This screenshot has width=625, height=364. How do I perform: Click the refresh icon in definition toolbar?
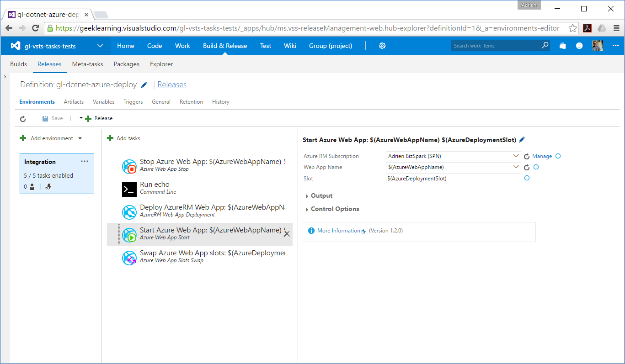click(23, 118)
